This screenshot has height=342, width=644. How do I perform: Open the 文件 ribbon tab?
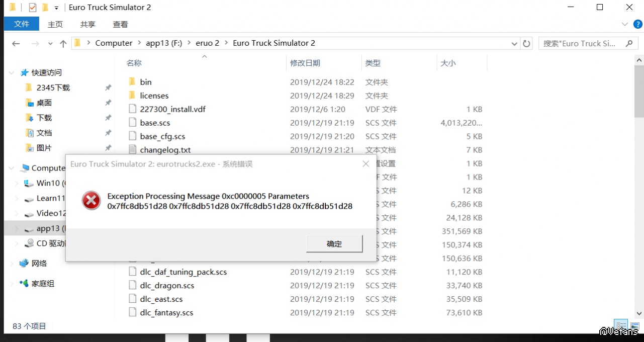pyautogui.click(x=22, y=24)
